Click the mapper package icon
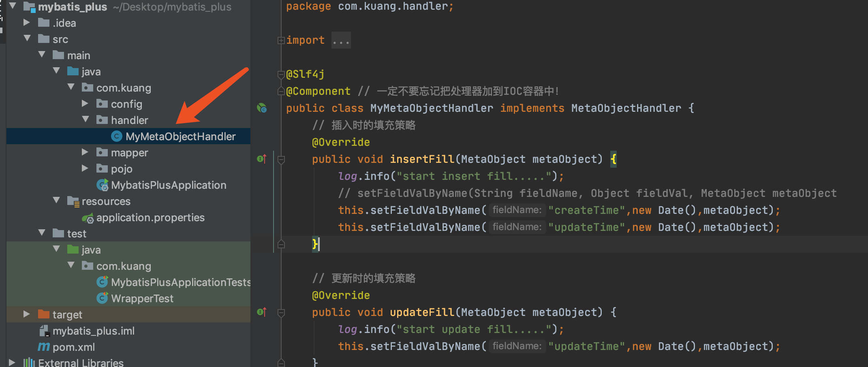 pyautogui.click(x=102, y=152)
